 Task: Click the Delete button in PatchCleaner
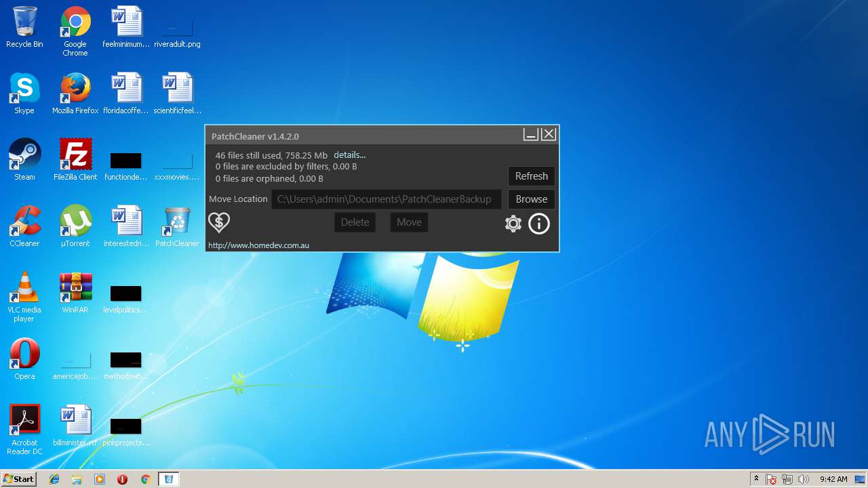(355, 222)
